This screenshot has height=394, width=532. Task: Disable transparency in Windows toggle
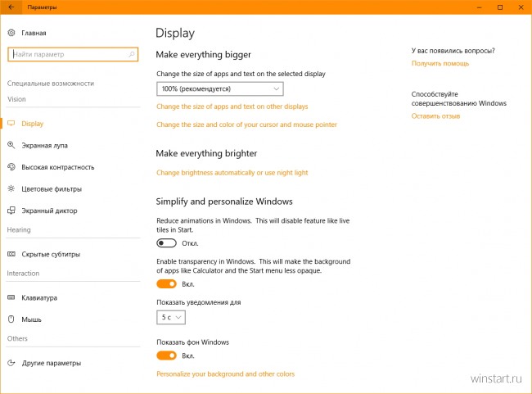(x=166, y=284)
